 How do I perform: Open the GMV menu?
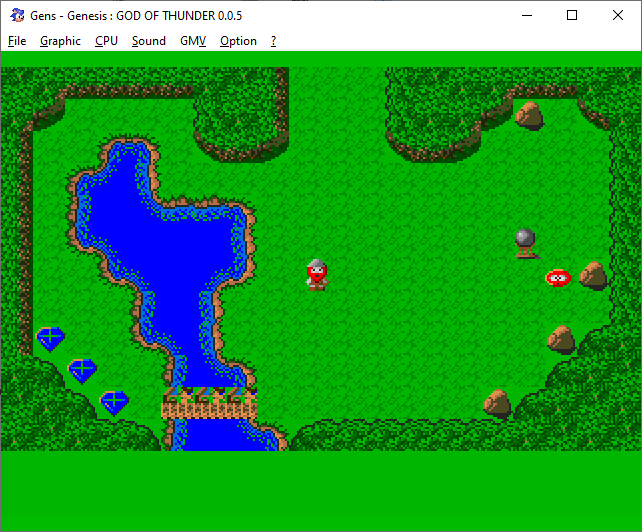coord(193,41)
